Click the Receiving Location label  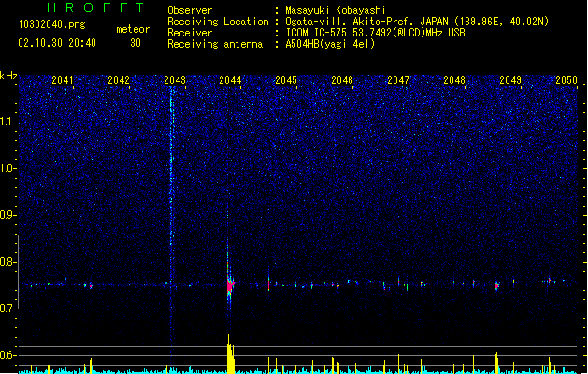(x=218, y=22)
